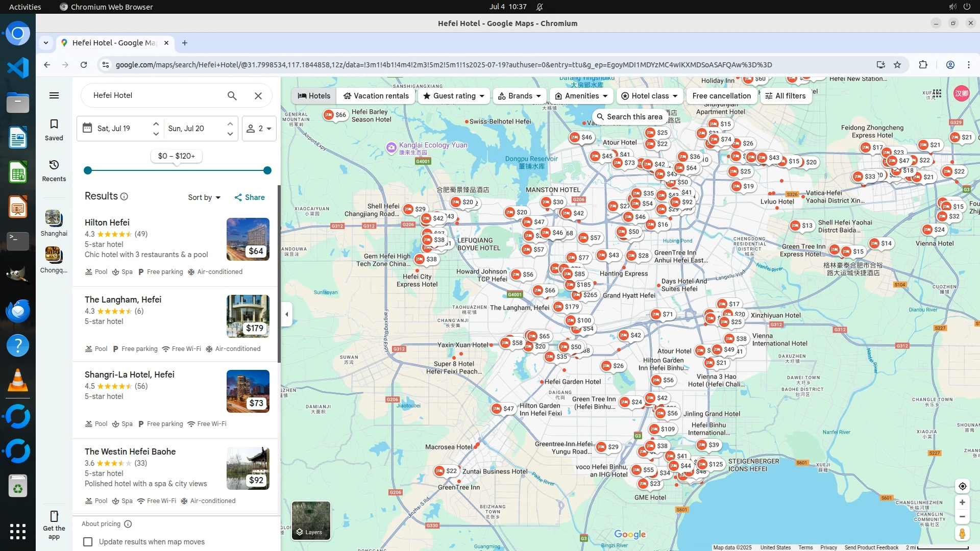Open the guest count dropdown
Viewport: 980px width, 551px height.
coord(259,129)
